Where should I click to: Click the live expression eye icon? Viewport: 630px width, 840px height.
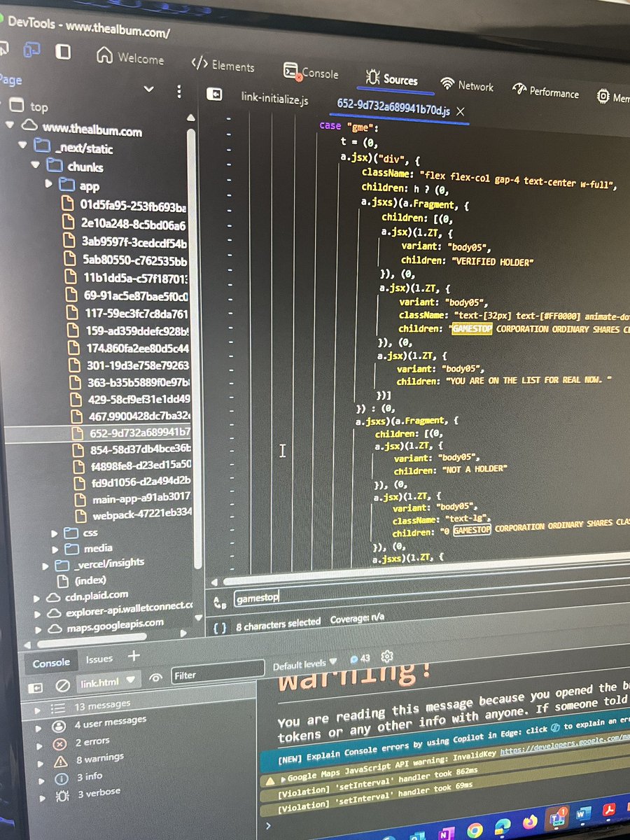156,677
